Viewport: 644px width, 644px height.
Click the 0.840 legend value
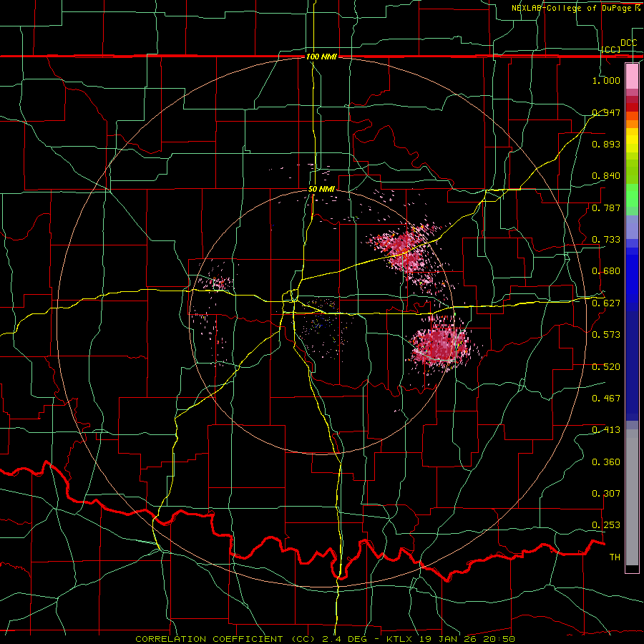click(x=606, y=176)
